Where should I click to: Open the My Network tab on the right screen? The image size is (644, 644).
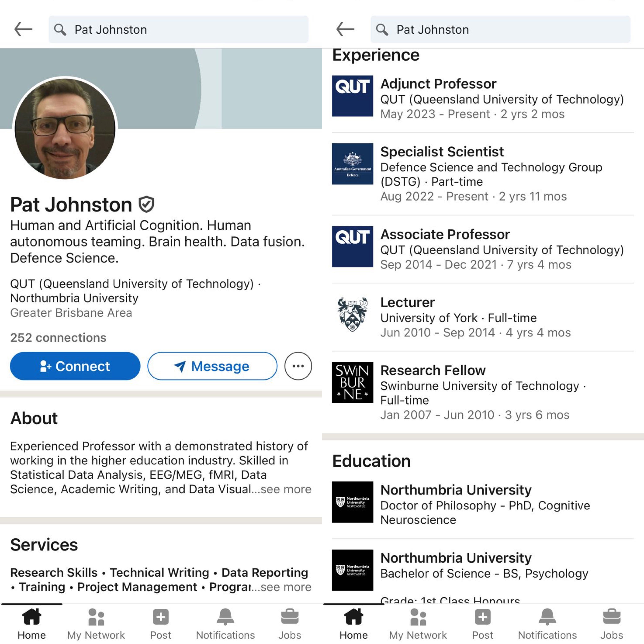[x=418, y=624]
